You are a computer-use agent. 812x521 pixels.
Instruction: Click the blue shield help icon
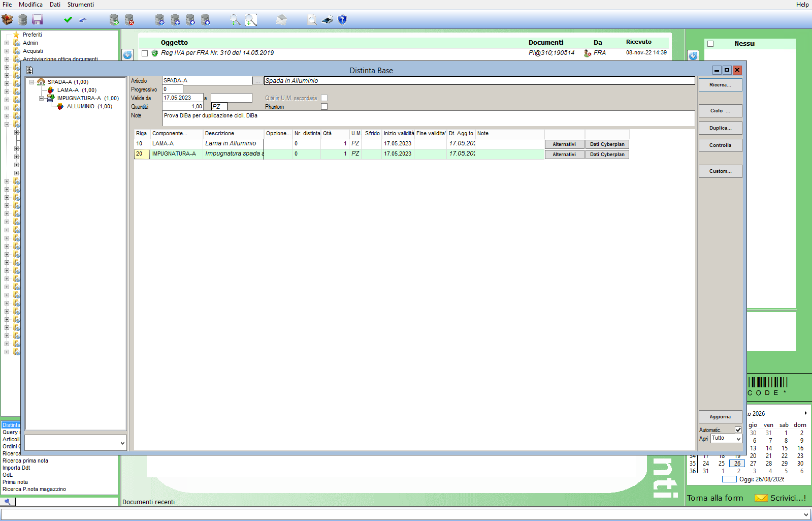(342, 20)
